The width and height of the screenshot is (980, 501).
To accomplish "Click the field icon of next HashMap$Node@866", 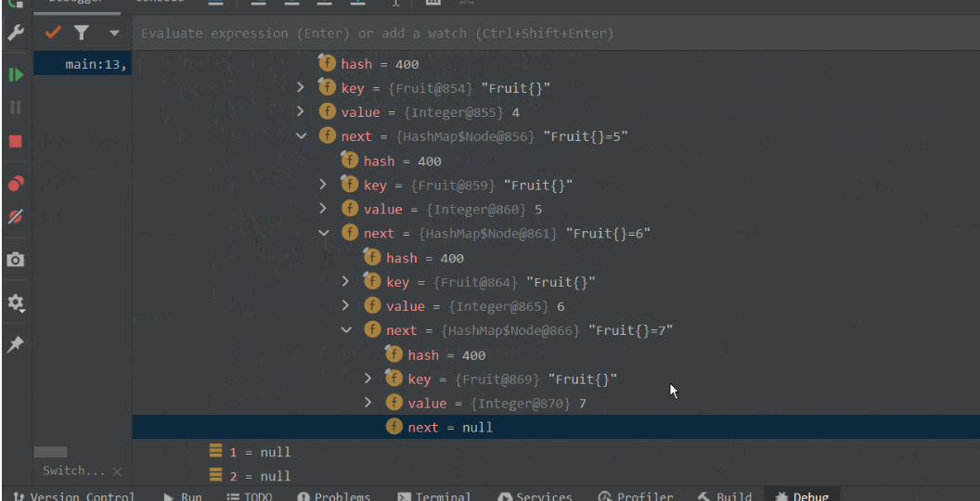I will coord(372,330).
